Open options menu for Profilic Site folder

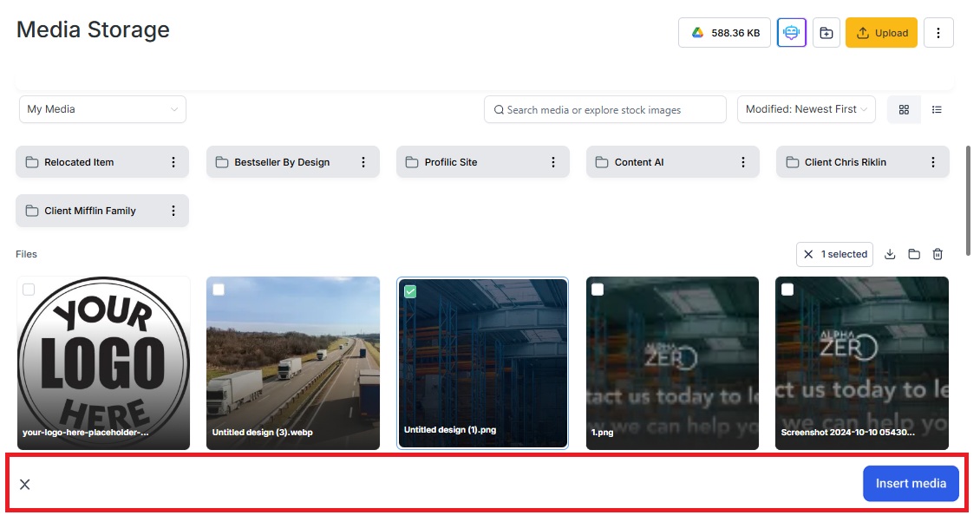[x=553, y=162]
